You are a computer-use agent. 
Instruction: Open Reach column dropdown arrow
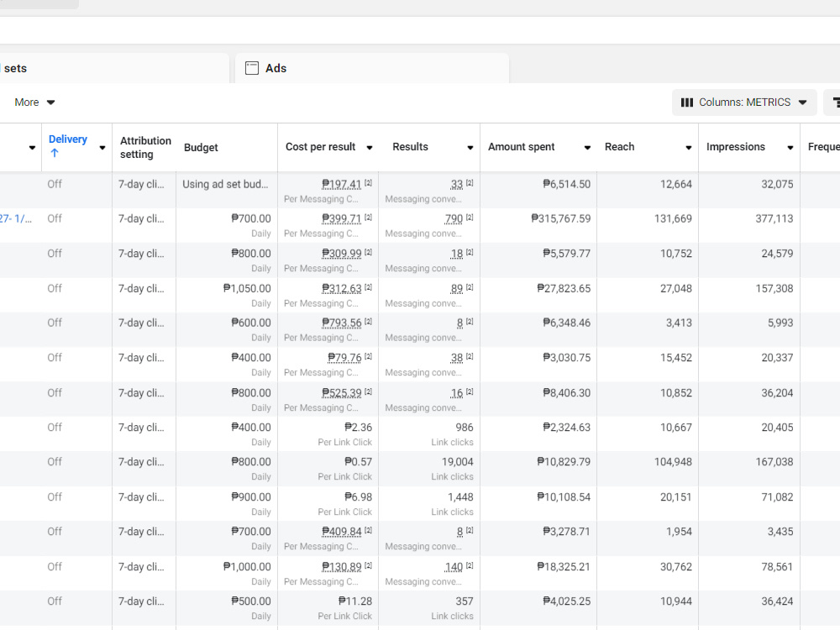pos(689,148)
